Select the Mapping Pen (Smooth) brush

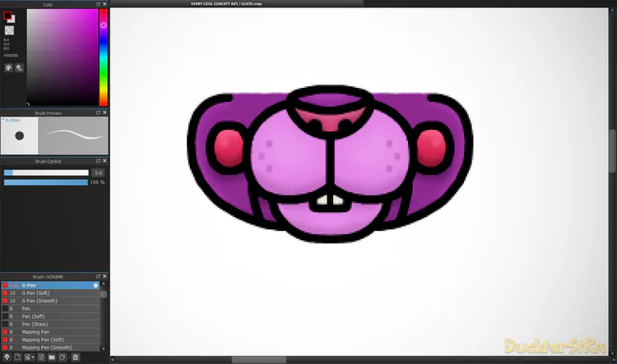pos(50,348)
